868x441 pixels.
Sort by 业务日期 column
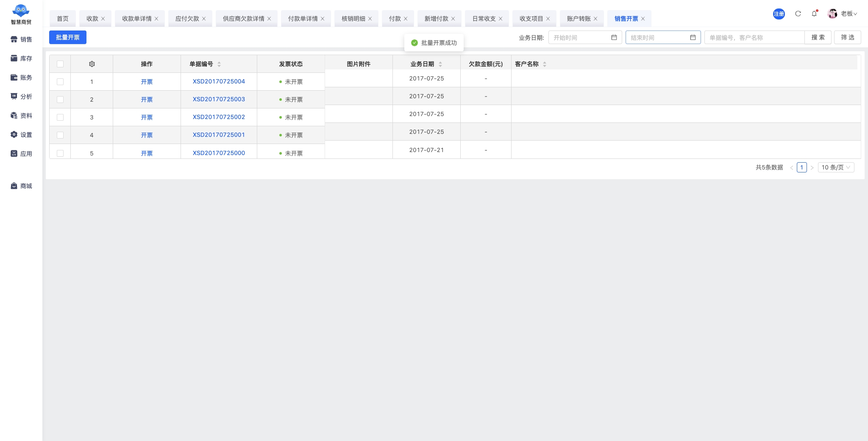click(x=440, y=64)
